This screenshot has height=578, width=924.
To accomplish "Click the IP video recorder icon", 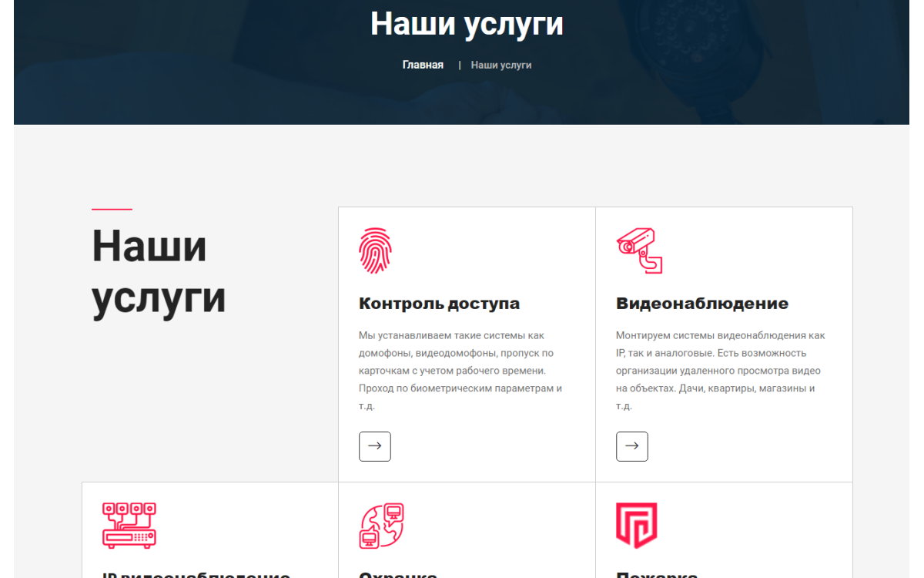I will click(x=129, y=525).
